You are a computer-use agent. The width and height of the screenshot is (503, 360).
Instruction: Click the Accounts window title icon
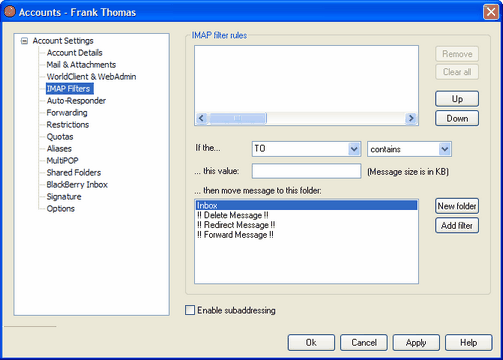[x=10, y=12]
